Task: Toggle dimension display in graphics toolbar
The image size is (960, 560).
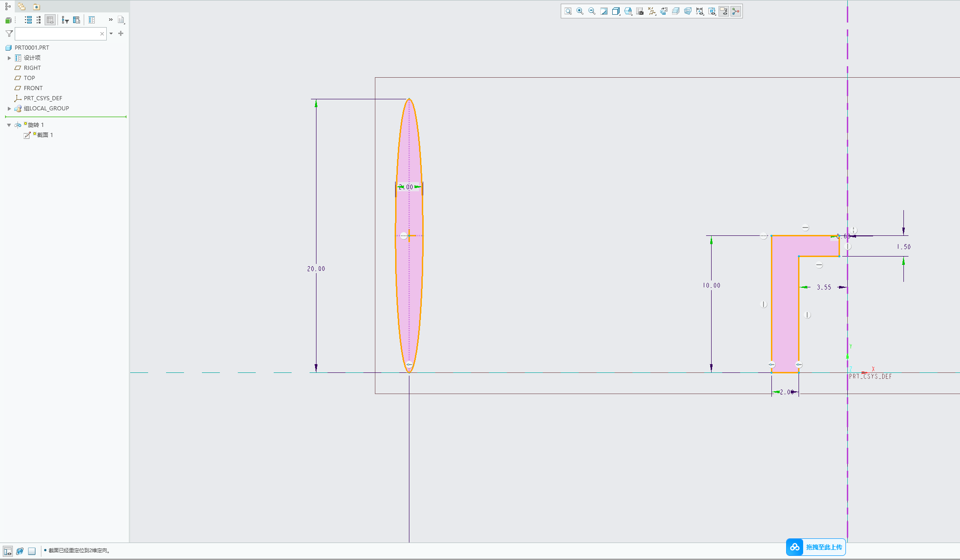Action: [x=700, y=11]
